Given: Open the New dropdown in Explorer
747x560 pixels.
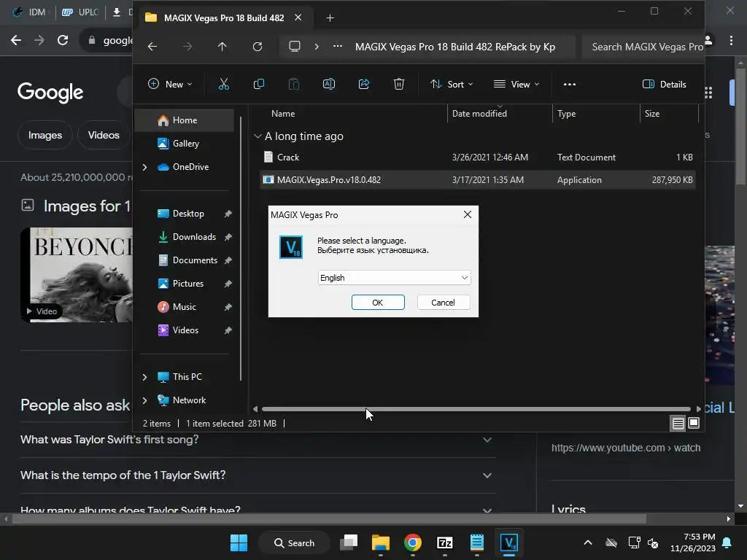Looking at the screenshot, I should [x=170, y=85].
